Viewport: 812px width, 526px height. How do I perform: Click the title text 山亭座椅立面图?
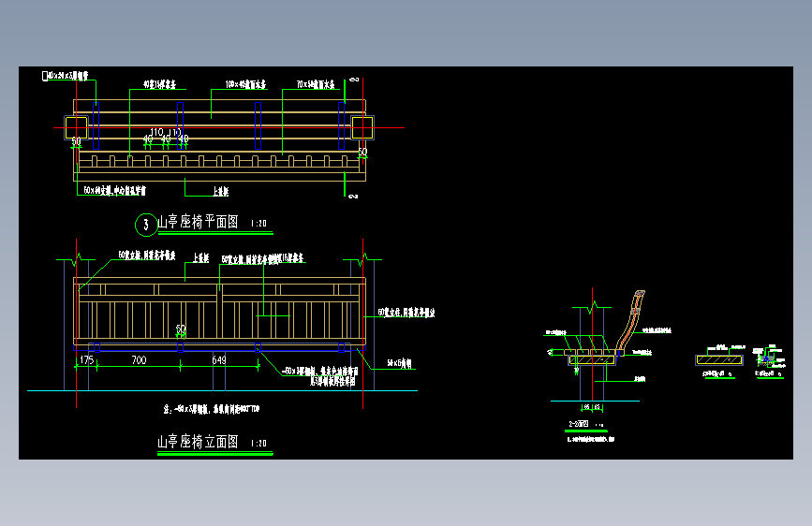pyautogui.click(x=198, y=442)
